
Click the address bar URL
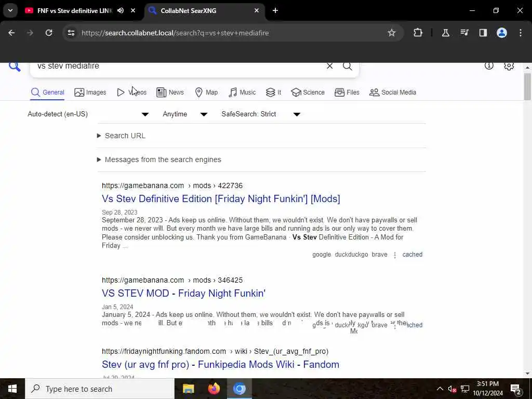click(175, 33)
